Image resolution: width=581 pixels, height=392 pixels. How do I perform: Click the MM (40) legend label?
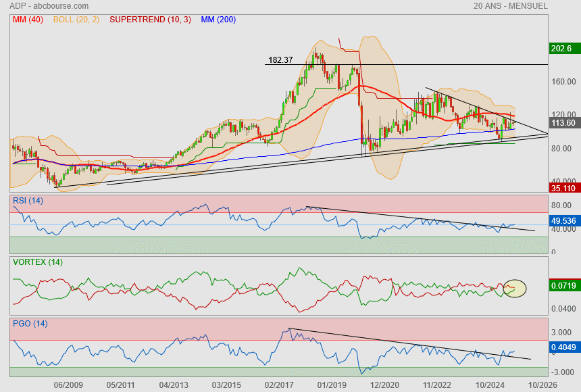tap(28, 20)
